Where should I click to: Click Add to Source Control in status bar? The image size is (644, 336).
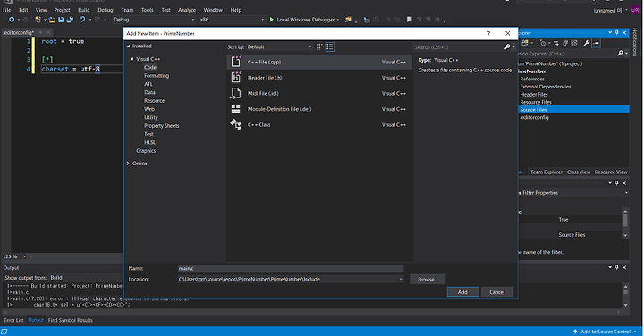coord(606,332)
